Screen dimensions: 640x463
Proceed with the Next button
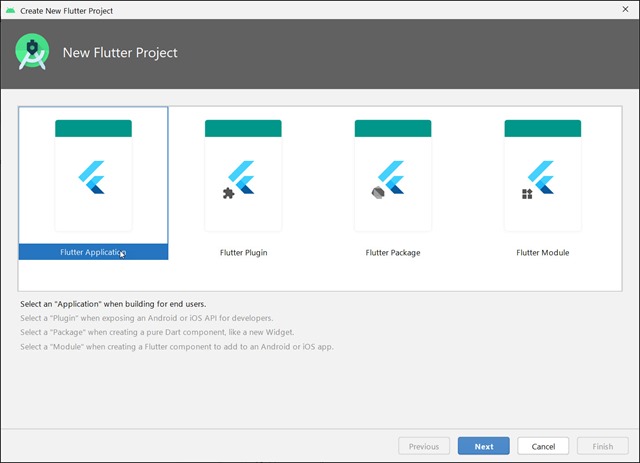pos(484,446)
